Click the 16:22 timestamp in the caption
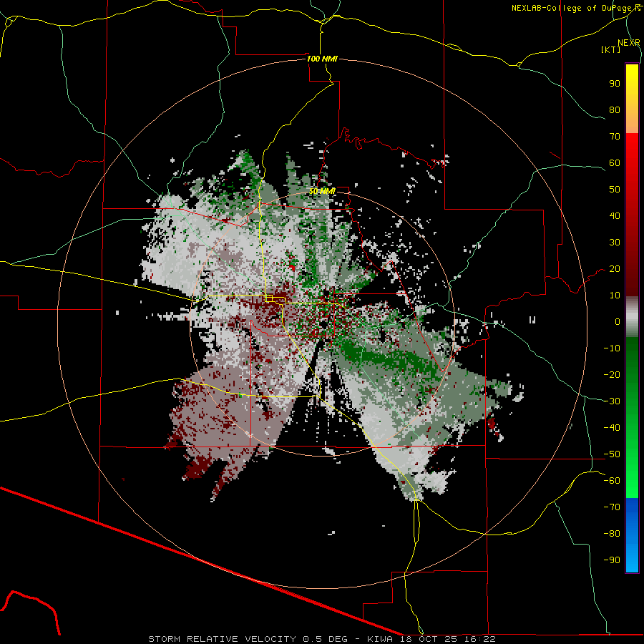 pos(479,639)
